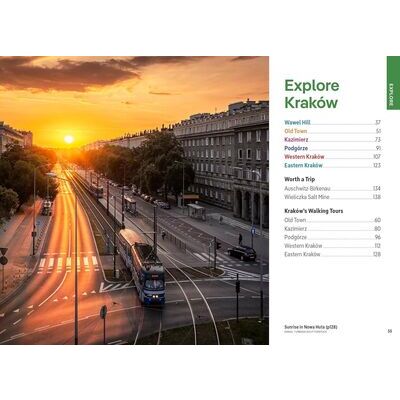Click the green Explore side tab
The height and width of the screenshot is (400, 400).
(x=393, y=83)
